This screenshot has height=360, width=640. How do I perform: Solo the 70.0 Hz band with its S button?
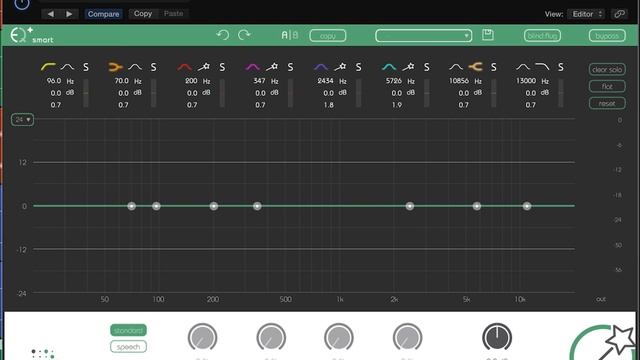(153, 67)
